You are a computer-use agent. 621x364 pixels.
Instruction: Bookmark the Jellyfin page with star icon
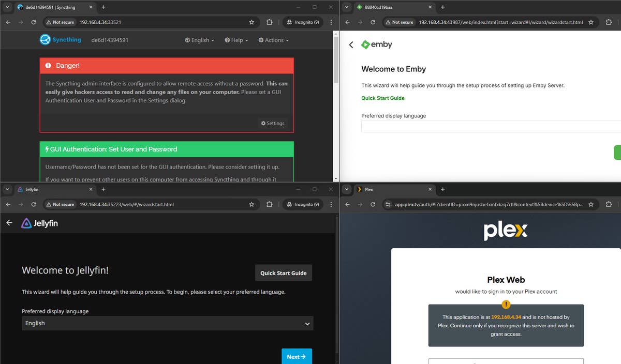tap(252, 205)
